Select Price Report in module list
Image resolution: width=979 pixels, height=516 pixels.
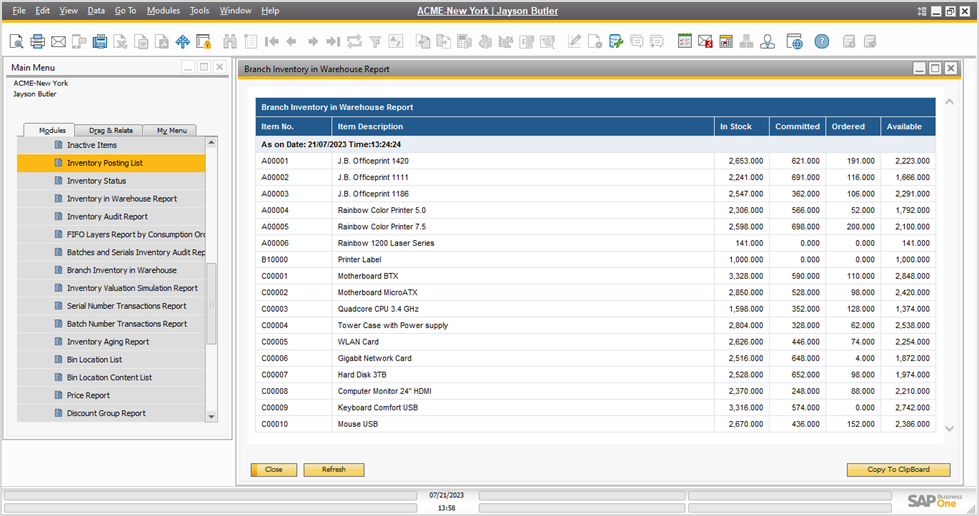(x=88, y=395)
